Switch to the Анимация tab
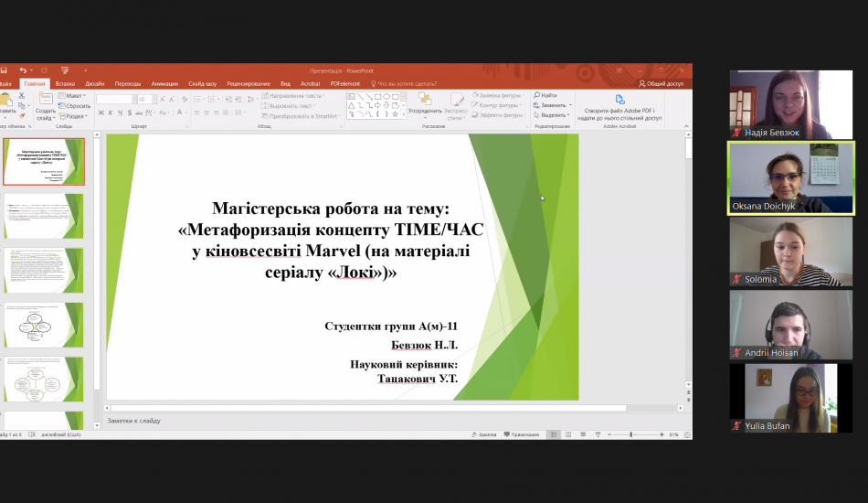The image size is (868, 503). [x=164, y=83]
